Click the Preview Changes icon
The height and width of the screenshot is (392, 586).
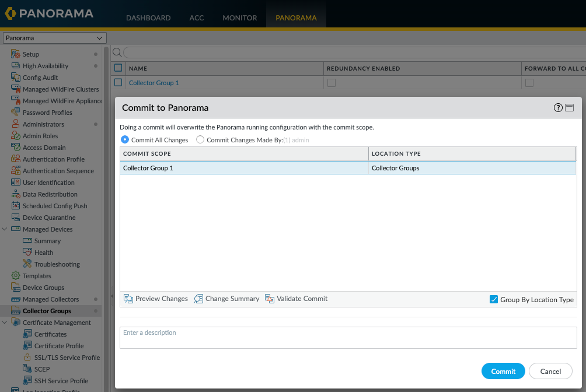(128, 299)
